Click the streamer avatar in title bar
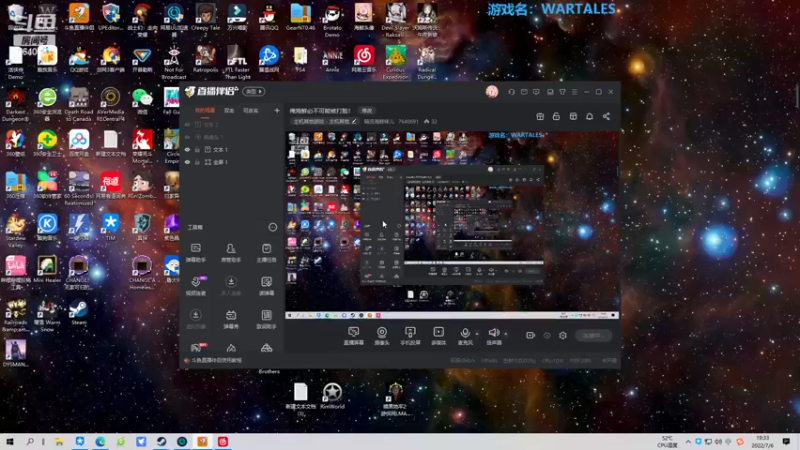Image resolution: width=800 pixels, height=450 pixels. click(x=492, y=91)
